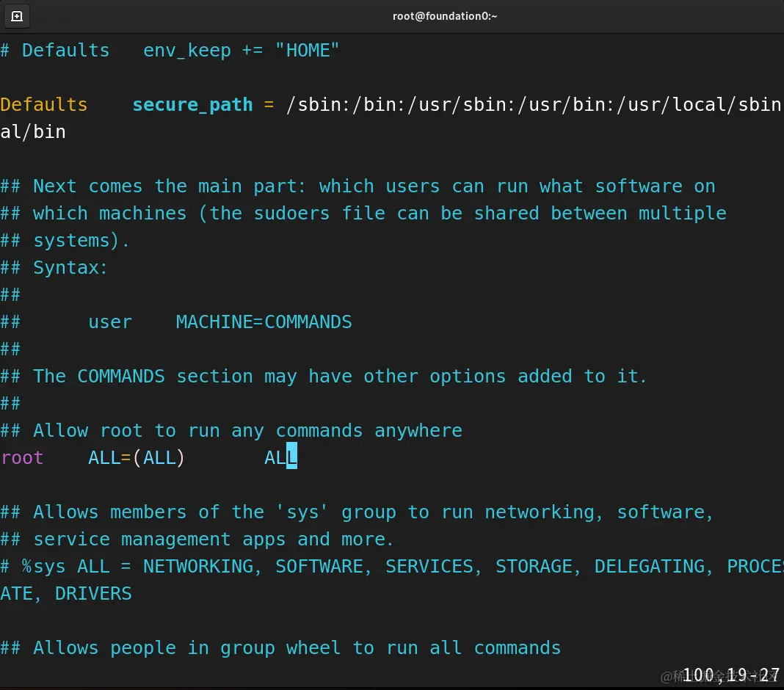
Task: Click the pink root user entry
Action: click(x=22, y=458)
